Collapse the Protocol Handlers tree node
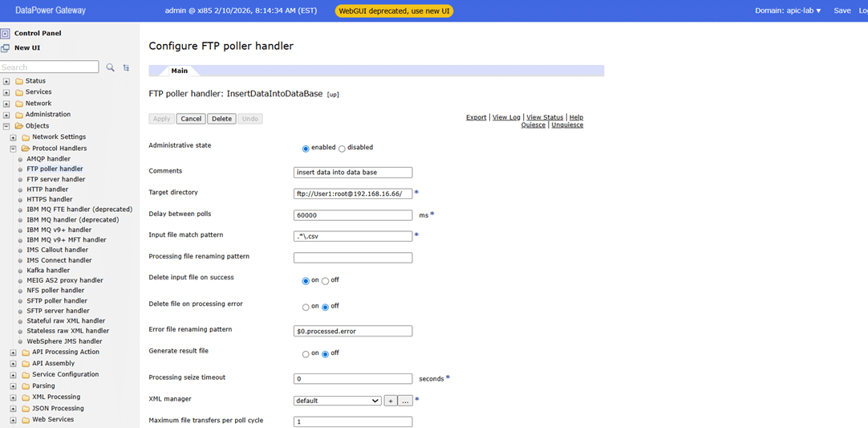The height and width of the screenshot is (428, 868). (14, 149)
